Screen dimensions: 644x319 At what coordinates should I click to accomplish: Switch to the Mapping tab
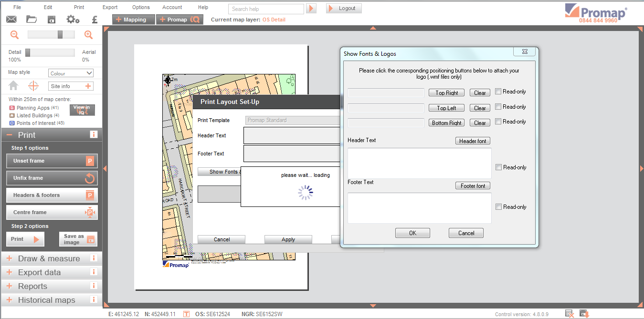(x=133, y=20)
